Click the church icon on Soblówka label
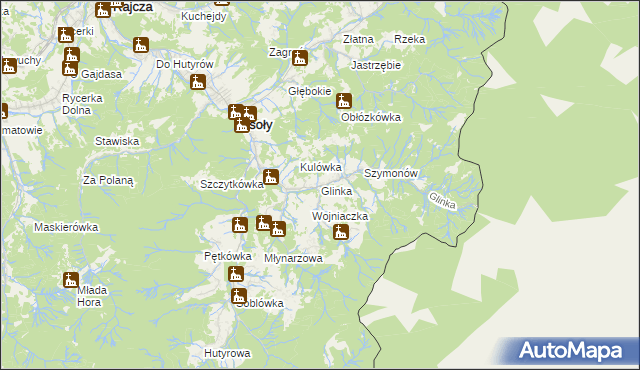Image resolution: width=640 pixels, height=370 pixels. [239, 296]
